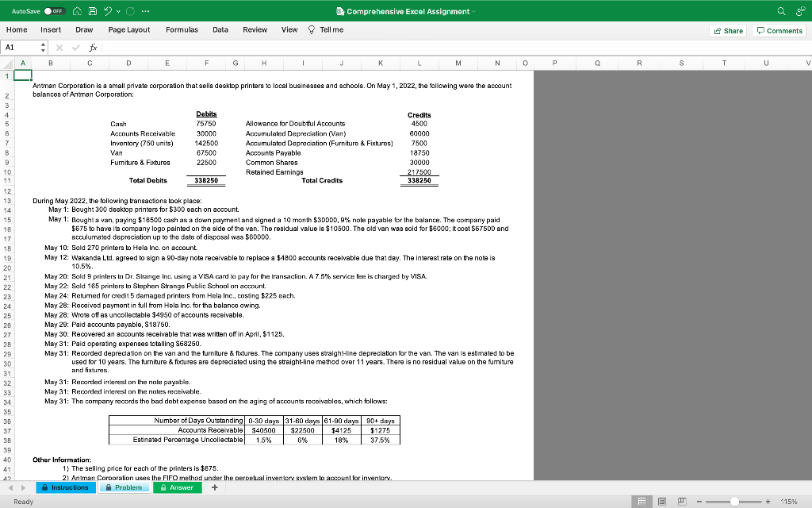Click the Undo icon
Image resolution: width=812 pixels, height=508 pixels.
click(107, 10)
